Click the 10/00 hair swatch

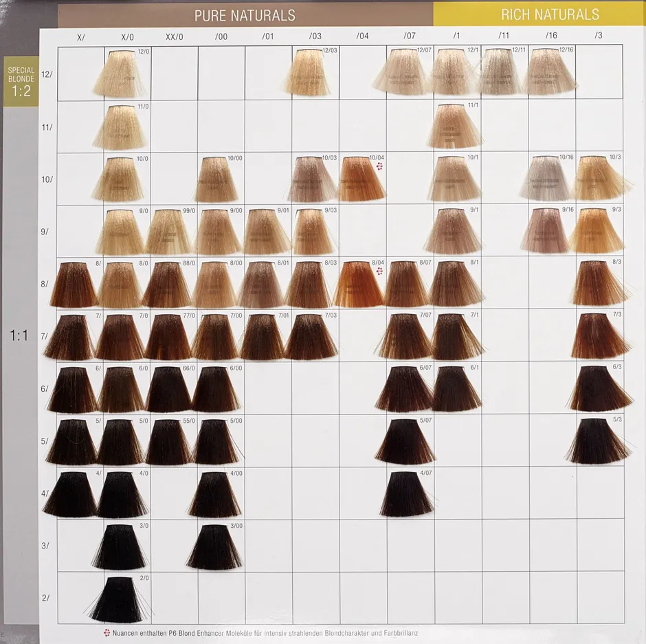coord(218,179)
